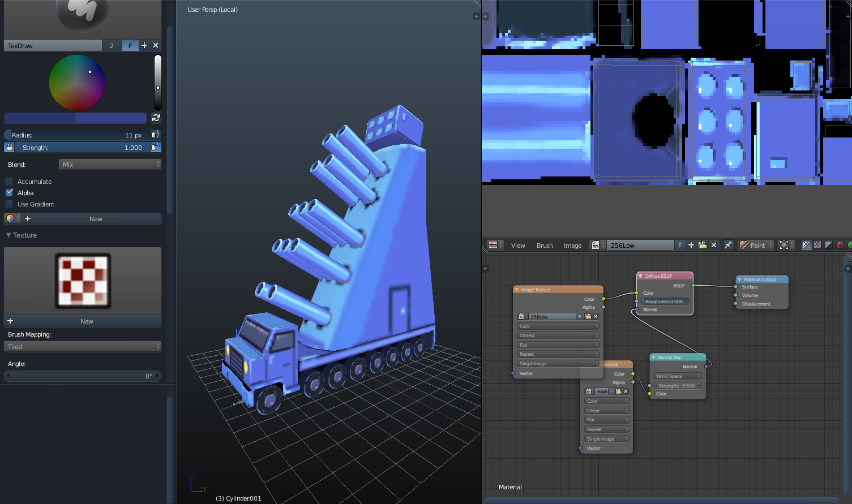This screenshot has width=852, height=504.
Task: Click the Strength slider field
Action: [x=83, y=148]
